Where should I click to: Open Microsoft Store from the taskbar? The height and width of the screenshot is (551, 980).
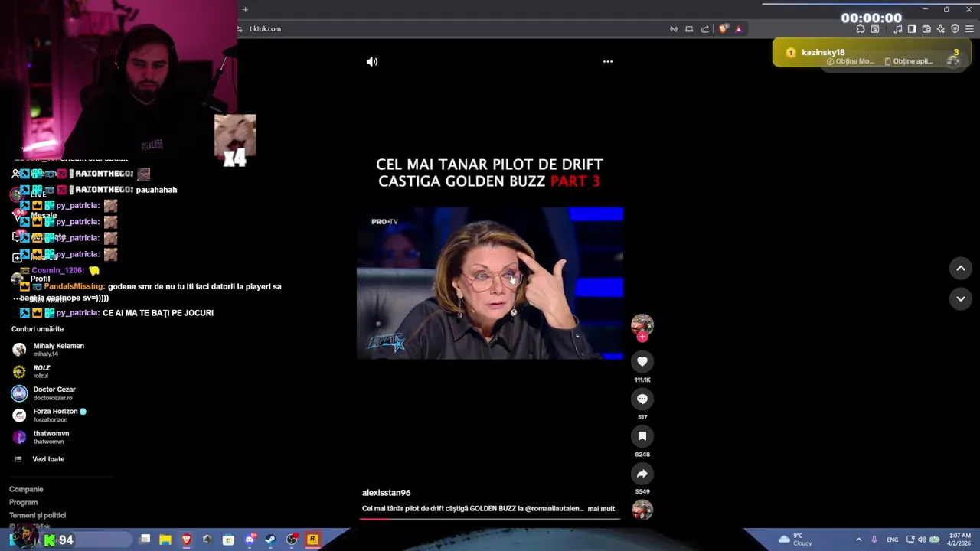(228, 540)
